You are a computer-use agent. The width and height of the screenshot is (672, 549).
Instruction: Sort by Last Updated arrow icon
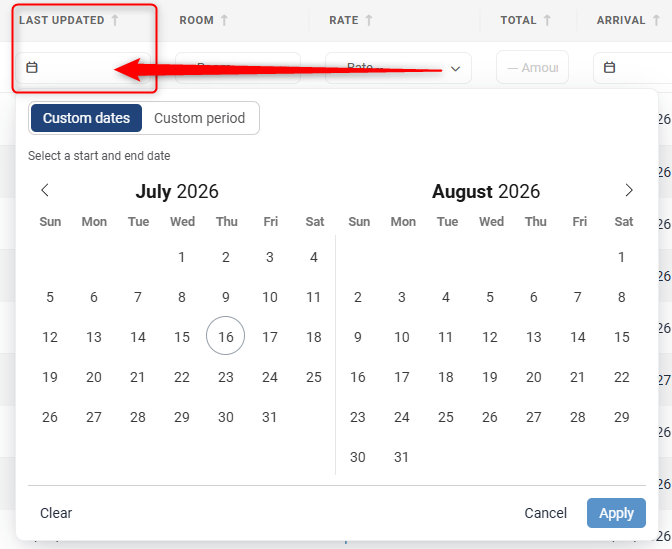click(115, 20)
